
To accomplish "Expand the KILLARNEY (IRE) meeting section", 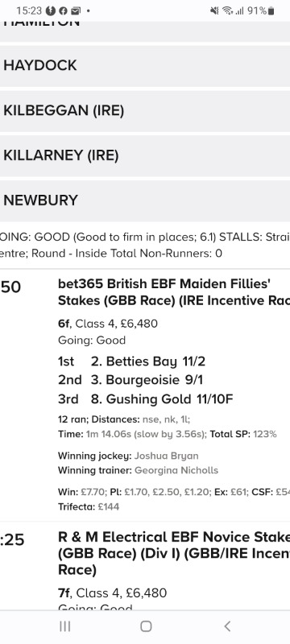I will click(x=145, y=155).
